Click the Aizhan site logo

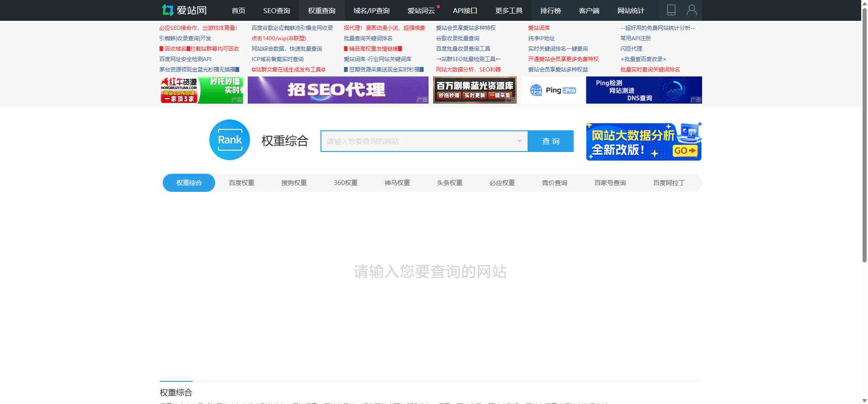[x=184, y=10]
